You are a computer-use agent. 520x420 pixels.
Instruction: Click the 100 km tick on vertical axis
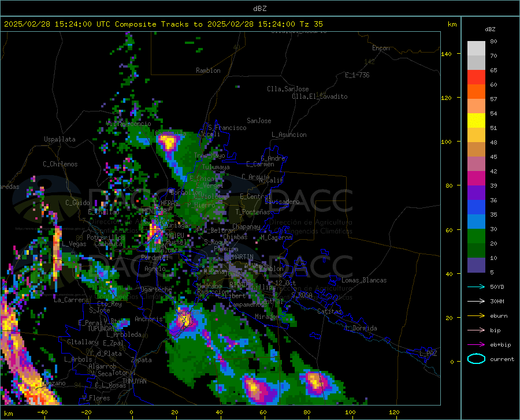[x=446, y=142]
